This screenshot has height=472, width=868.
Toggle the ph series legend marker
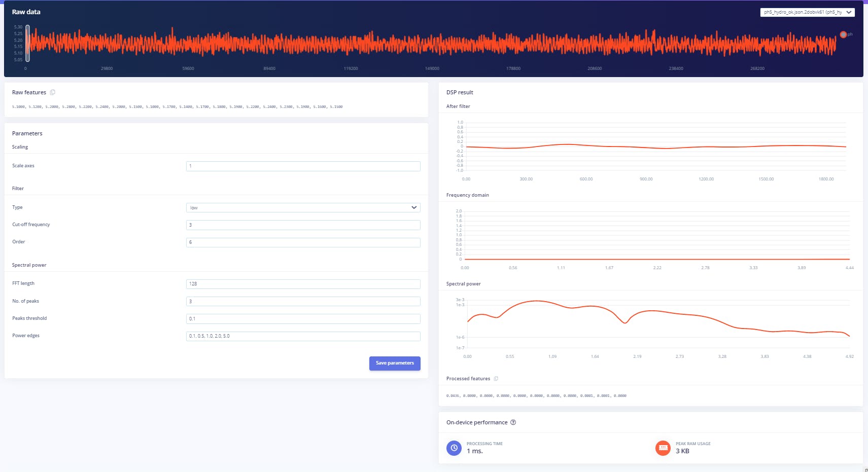tap(843, 34)
